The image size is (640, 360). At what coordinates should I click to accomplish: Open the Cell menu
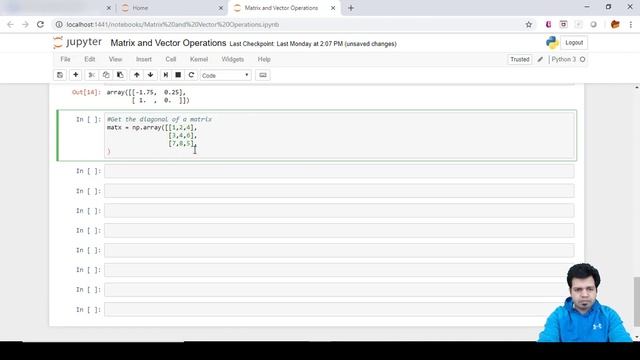pyautogui.click(x=171, y=60)
